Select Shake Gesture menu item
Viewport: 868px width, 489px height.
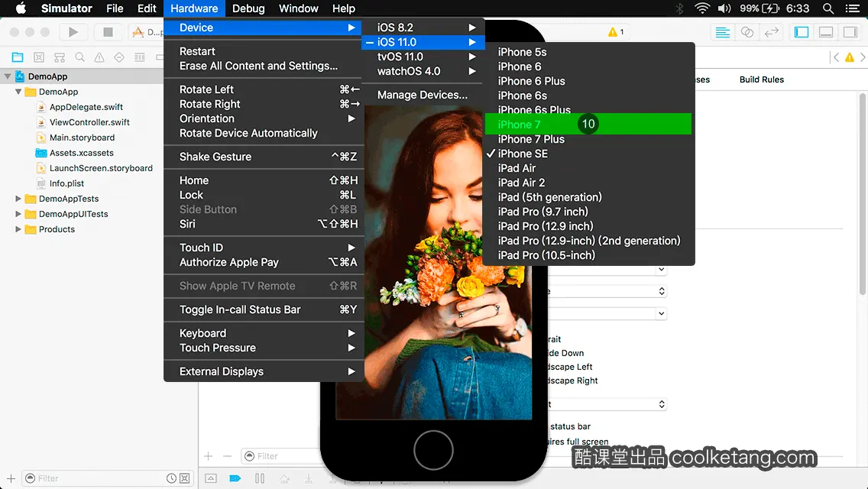click(x=264, y=157)
